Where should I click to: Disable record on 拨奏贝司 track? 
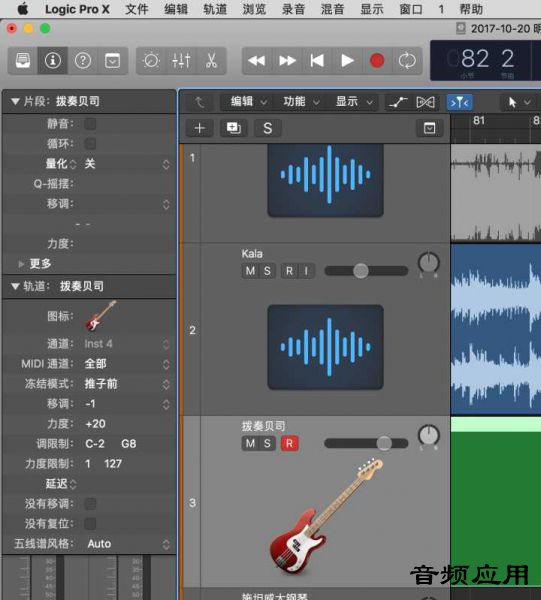[x=289, y=443]
